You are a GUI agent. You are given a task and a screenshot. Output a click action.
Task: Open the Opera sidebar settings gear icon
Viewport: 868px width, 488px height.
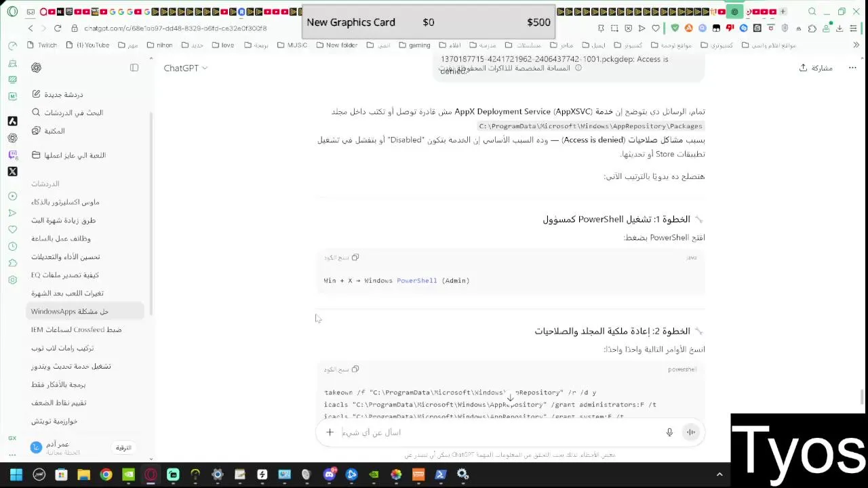(12, 280)
